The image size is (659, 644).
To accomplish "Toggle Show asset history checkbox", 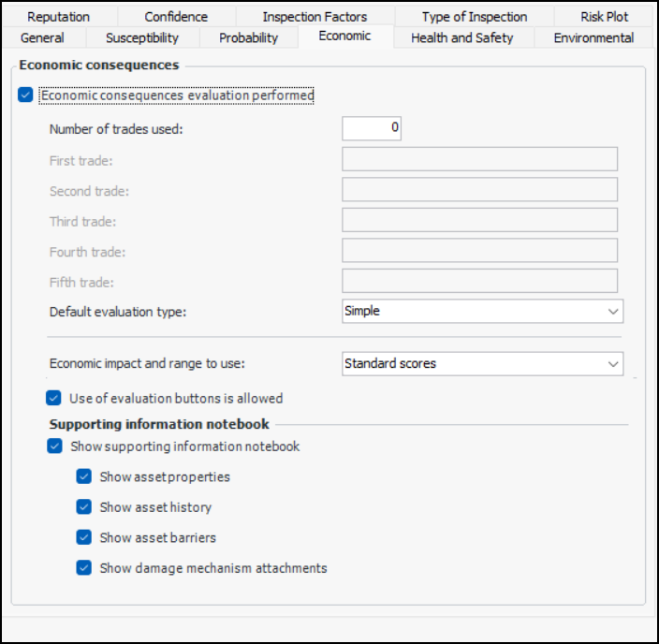I will (85, 507).
